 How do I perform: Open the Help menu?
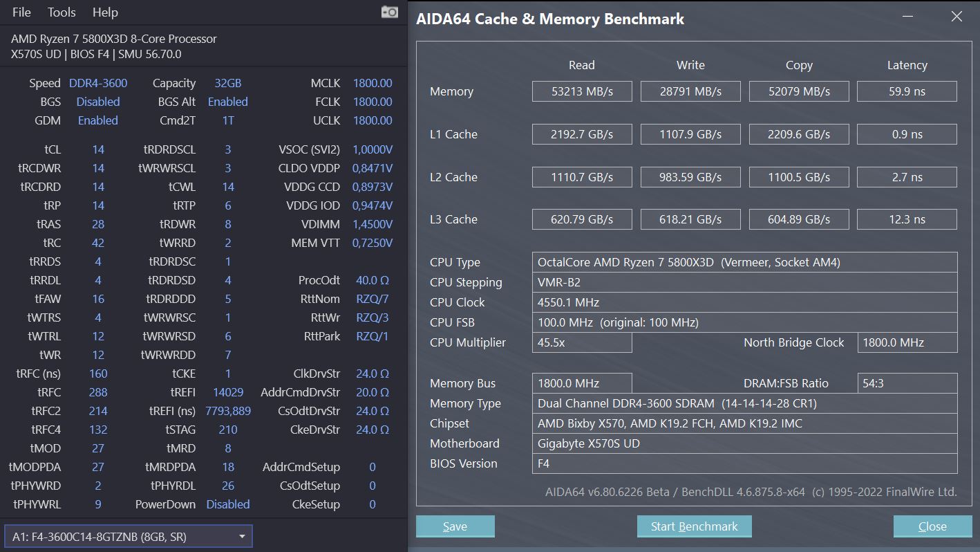coord(105,12)
